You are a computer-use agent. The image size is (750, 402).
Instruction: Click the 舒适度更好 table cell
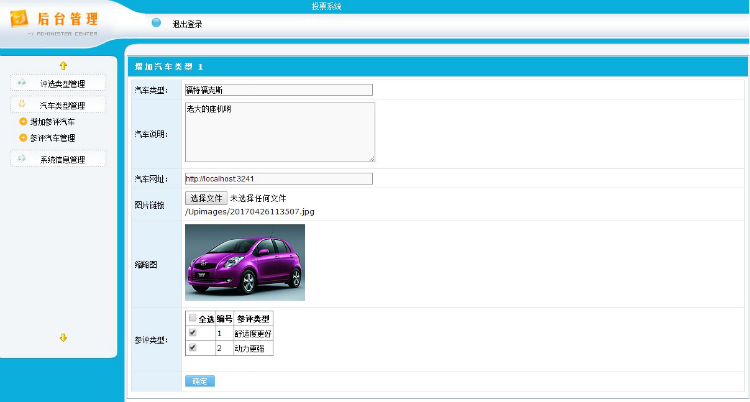pos(253,334)
